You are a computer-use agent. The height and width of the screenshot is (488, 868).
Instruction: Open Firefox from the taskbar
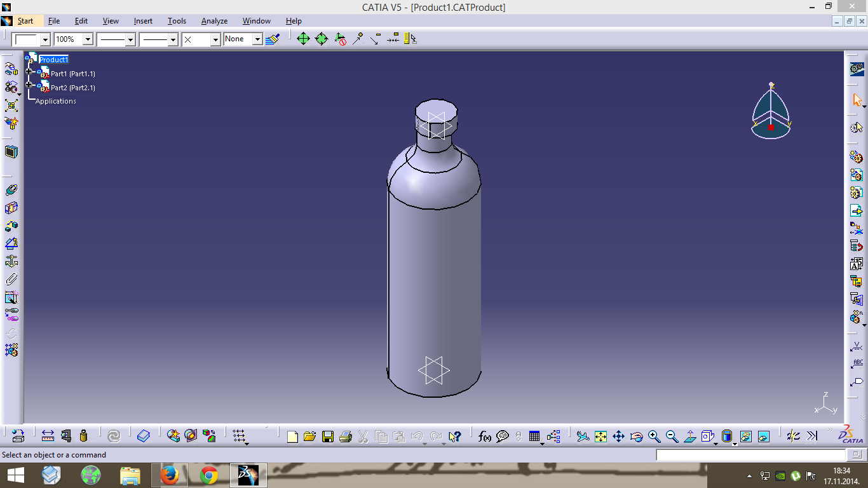pyautogui.click(x=169, y=475)
